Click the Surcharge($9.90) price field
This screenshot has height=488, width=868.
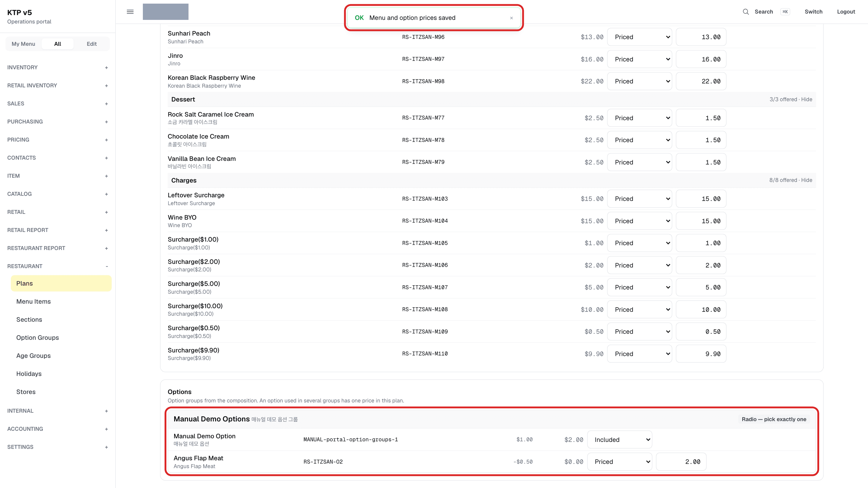coord(701,354)
